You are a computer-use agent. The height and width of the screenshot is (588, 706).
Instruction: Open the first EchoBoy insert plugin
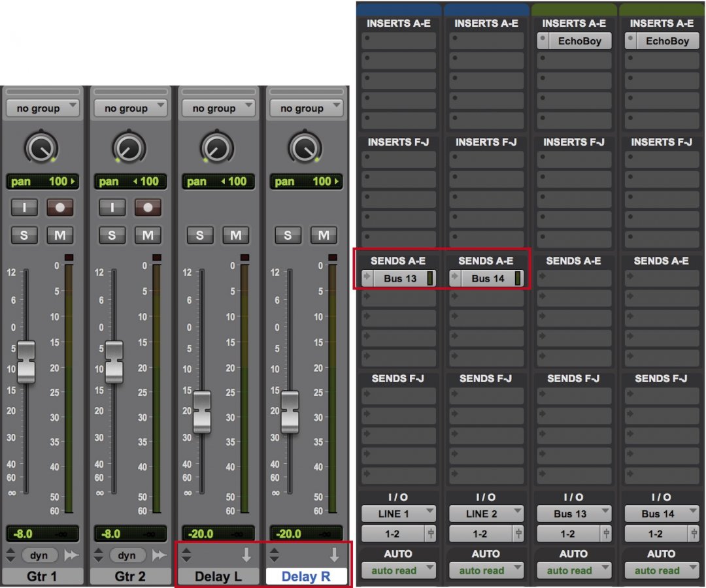tap(578, 41)
